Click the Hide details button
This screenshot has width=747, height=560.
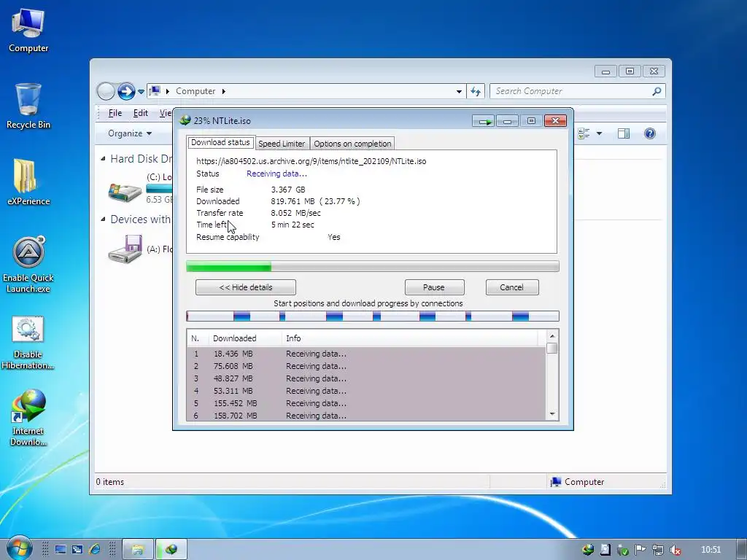pyautogui.click(x=246, y=287)
